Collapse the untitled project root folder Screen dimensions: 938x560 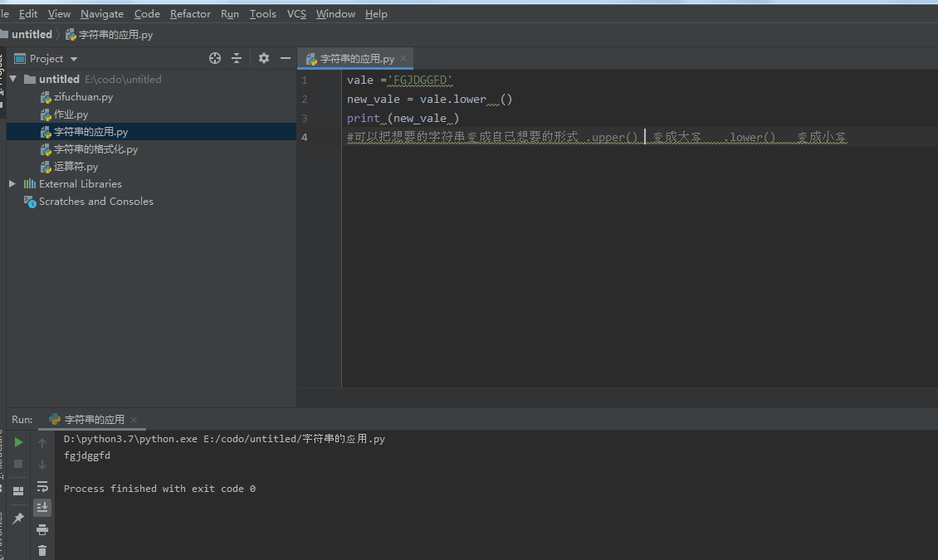pyautogui.click(x=13, y=79)
